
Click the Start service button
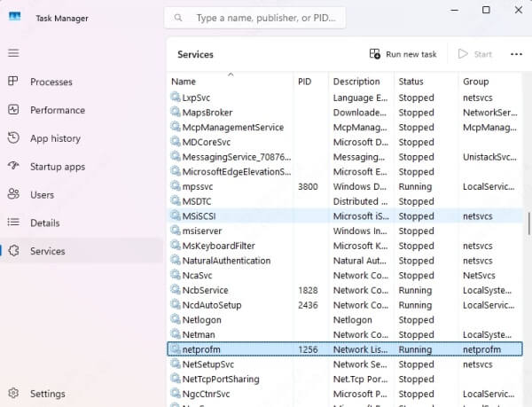474,54
